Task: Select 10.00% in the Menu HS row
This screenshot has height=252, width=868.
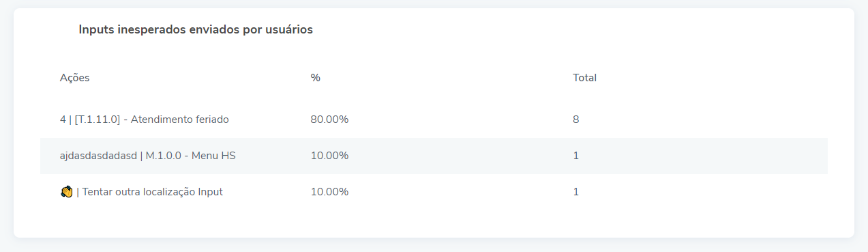Action: coord(329,156)
